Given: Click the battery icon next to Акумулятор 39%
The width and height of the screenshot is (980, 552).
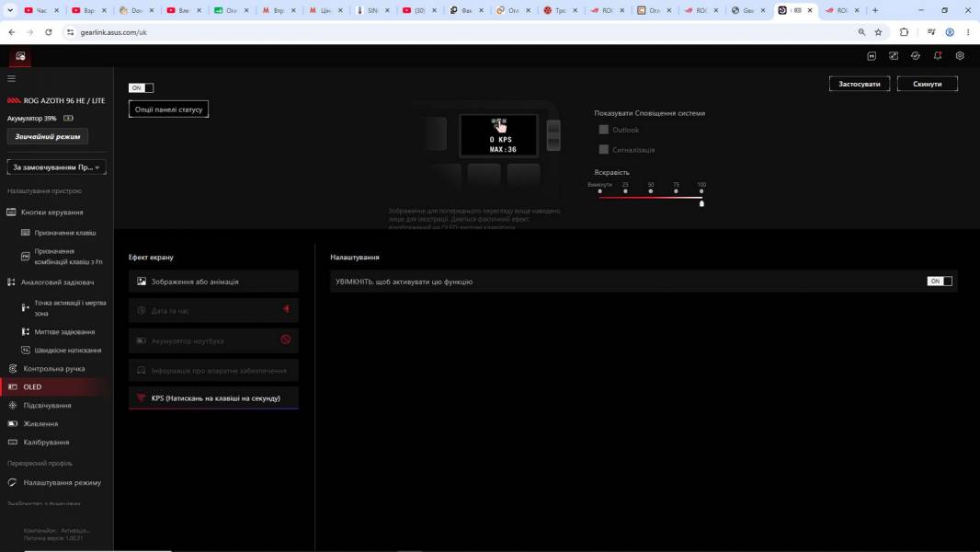Looking at the screenshot, I should pyautogui.click(x=68, y=118).
